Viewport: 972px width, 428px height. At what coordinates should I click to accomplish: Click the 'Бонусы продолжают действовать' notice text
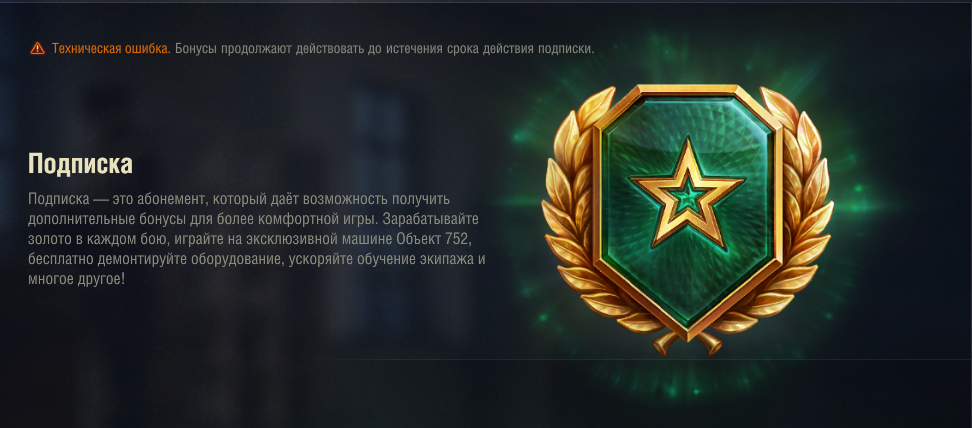[270, 49]
